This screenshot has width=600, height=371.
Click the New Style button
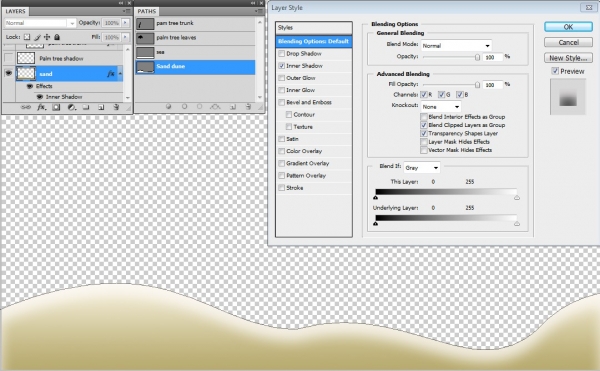[568, 58]
